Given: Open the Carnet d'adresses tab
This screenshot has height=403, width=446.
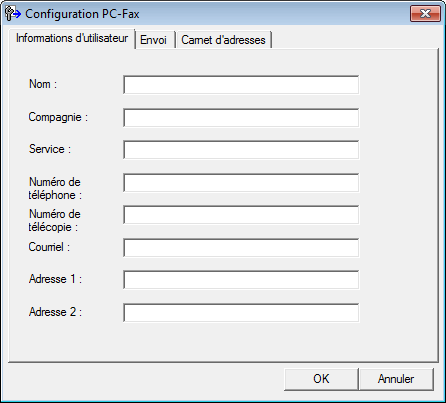Looking at the screenshot, I should [x=223, y=40].
